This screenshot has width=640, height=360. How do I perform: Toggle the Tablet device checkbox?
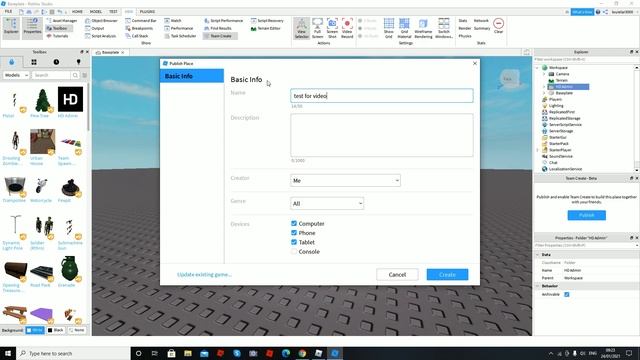coord(294,242)
